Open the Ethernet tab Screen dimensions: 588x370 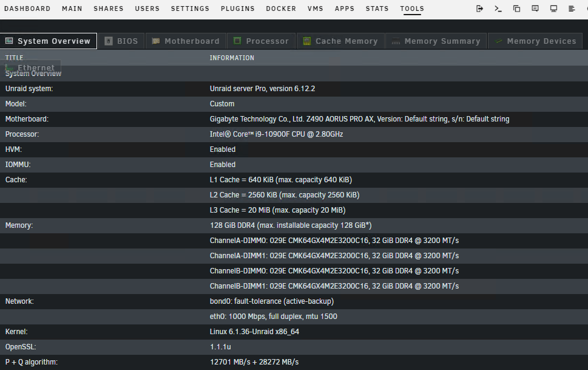(30, 67)
